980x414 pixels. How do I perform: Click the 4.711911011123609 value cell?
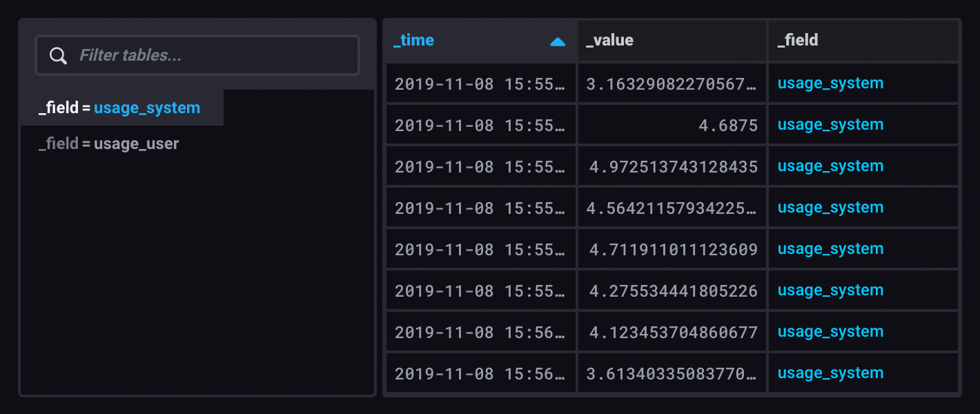(x=673, y=249)
